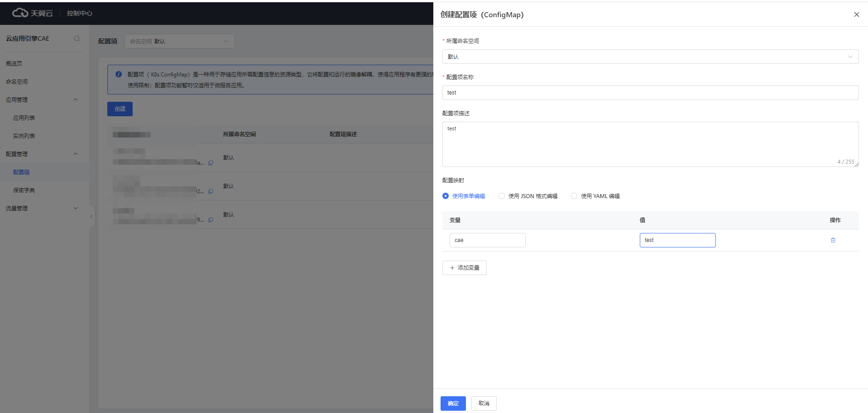The height and width of the screenshot is (413, 868).
Task: Copy the first config item name
Action: click(x=211, y=163)
